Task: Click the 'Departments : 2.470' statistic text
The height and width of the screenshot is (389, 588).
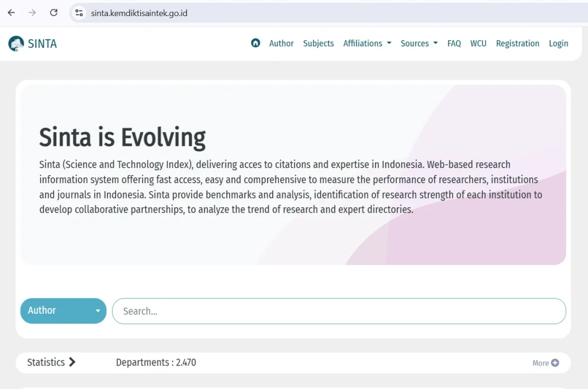Action: pos(156,363)
